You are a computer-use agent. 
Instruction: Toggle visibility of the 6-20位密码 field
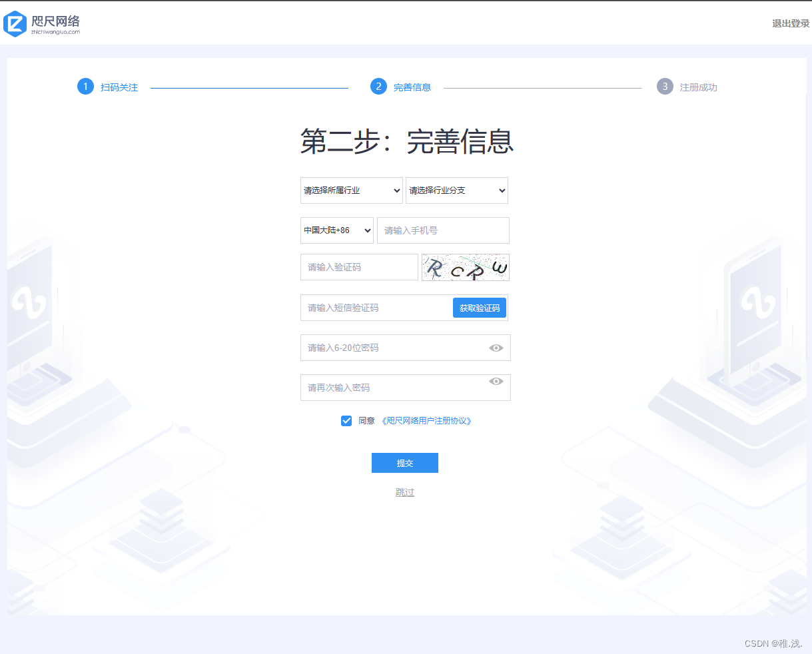[496, 348]
